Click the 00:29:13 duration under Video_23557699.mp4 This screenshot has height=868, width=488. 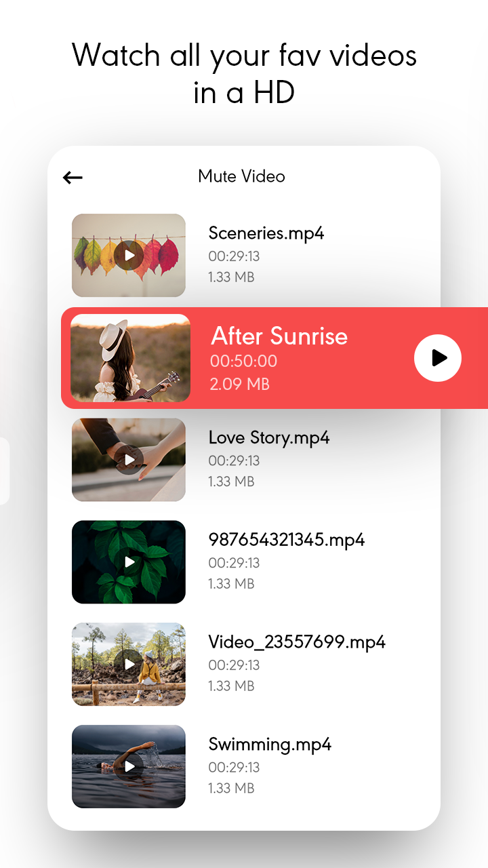[234, 665]
